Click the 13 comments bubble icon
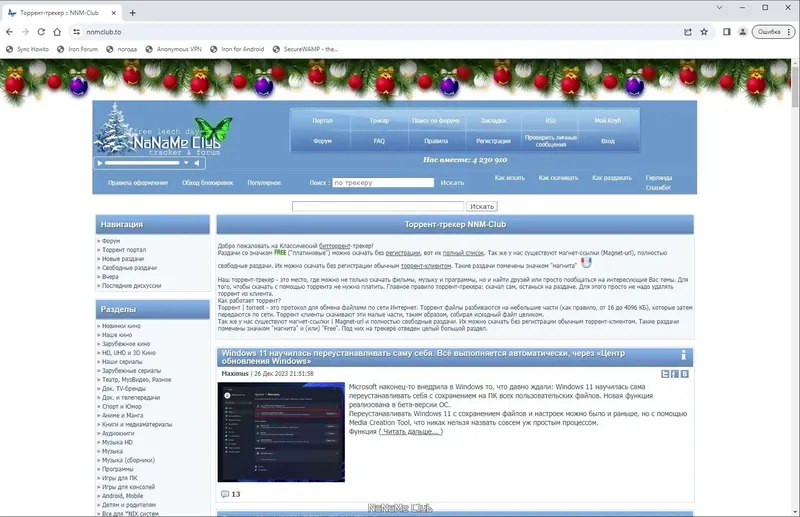This screenshot has width=800, height=517. point(224,494)
